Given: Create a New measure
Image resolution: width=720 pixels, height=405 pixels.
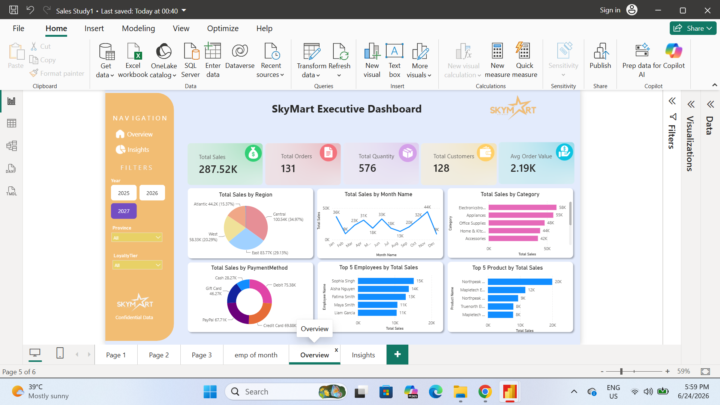Looking at the screenshot, I should point(497,60).
